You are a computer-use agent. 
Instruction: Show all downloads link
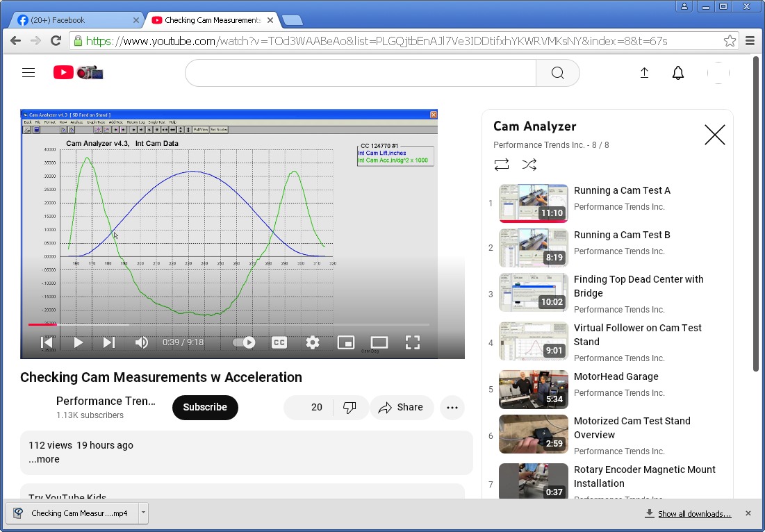(x=694, y=513)
